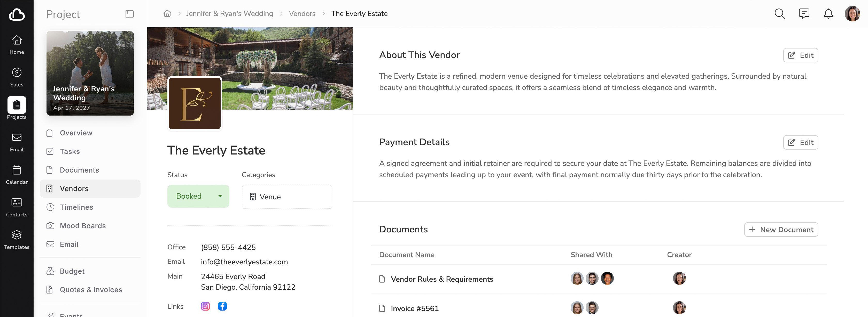Click the breadcrumb home icon

(167, 13)
